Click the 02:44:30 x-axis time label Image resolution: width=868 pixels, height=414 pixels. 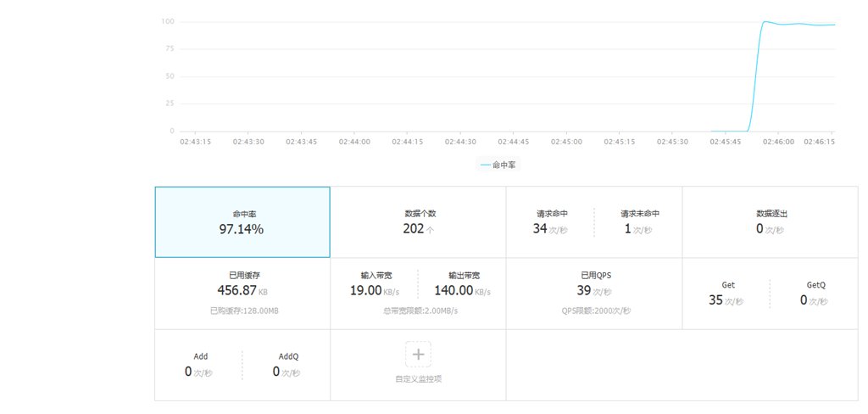pyautogui.click(x=460, y=142)
